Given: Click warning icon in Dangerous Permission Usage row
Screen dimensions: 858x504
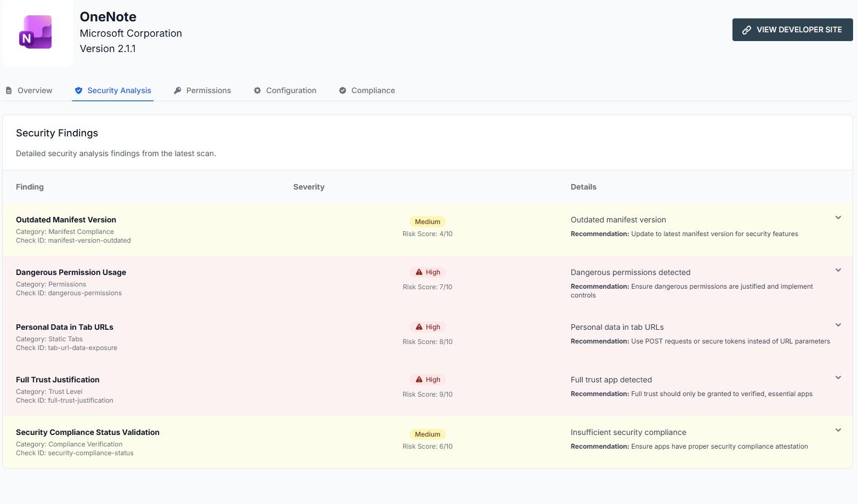Looking at the screenshot, I should (419, 272).
